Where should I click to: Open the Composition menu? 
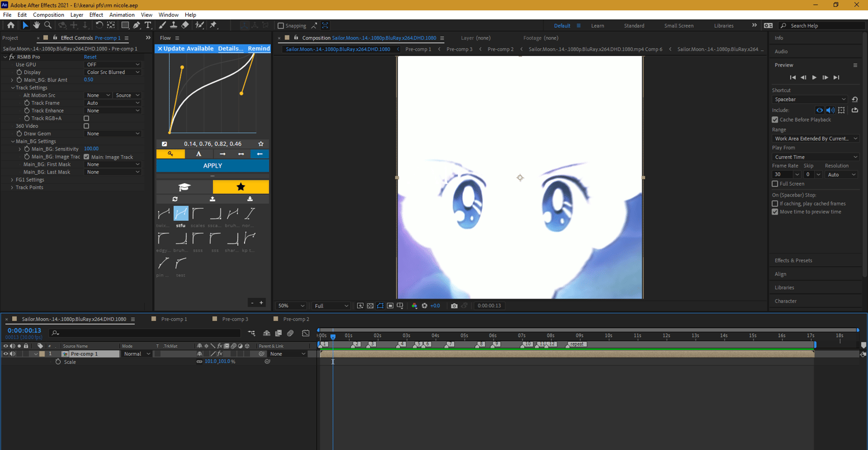pos(49,14)
